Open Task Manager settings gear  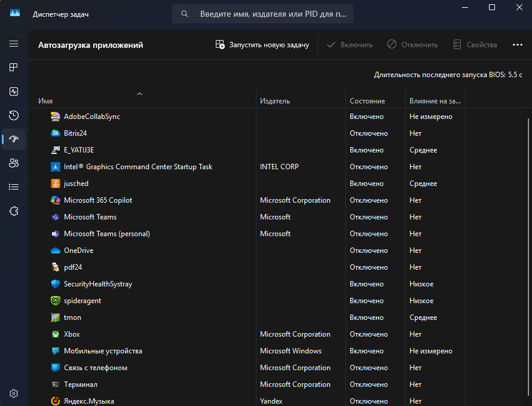tap(14, 393)
